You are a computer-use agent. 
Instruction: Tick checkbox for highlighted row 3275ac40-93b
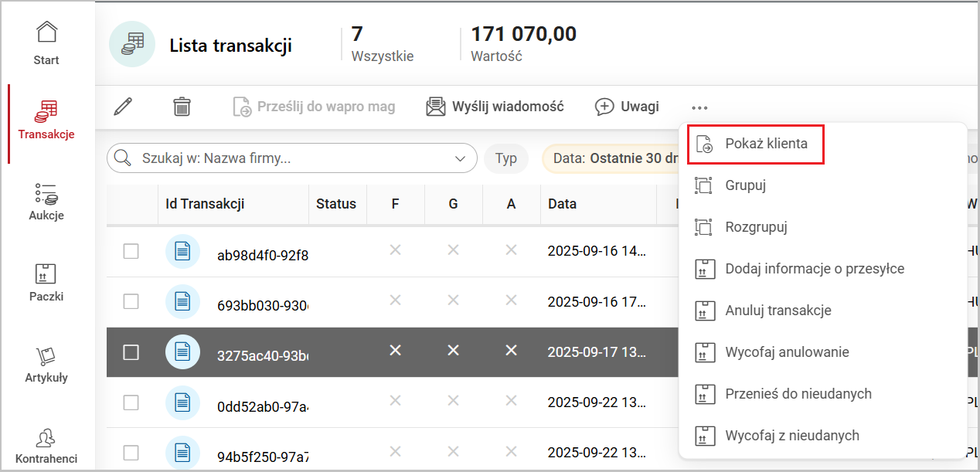[131, 352]
